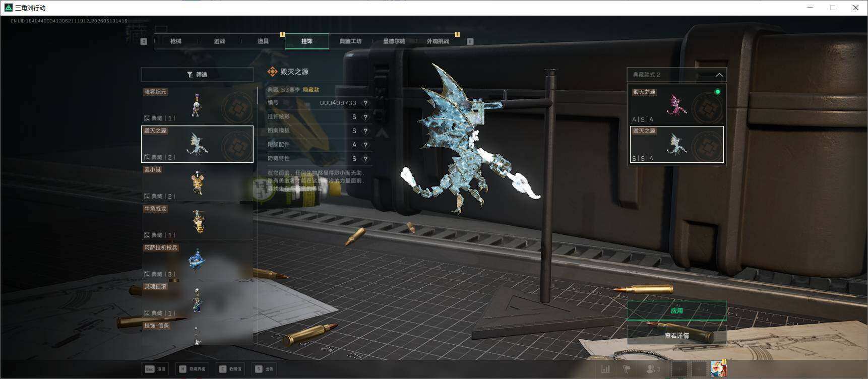Open the friends icon in bottom bar
The height and width of the screenshot is (379, 868).
pos(653,369)
